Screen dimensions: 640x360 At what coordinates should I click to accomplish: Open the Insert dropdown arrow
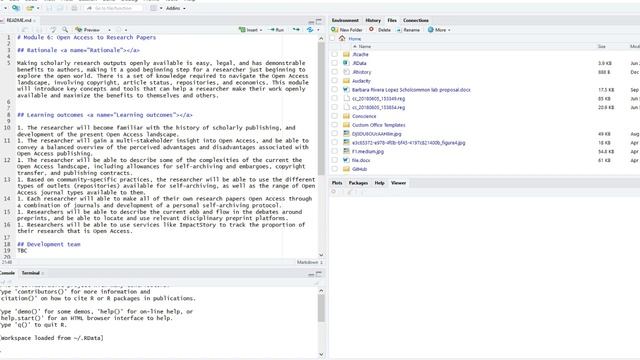coord(261,30)
